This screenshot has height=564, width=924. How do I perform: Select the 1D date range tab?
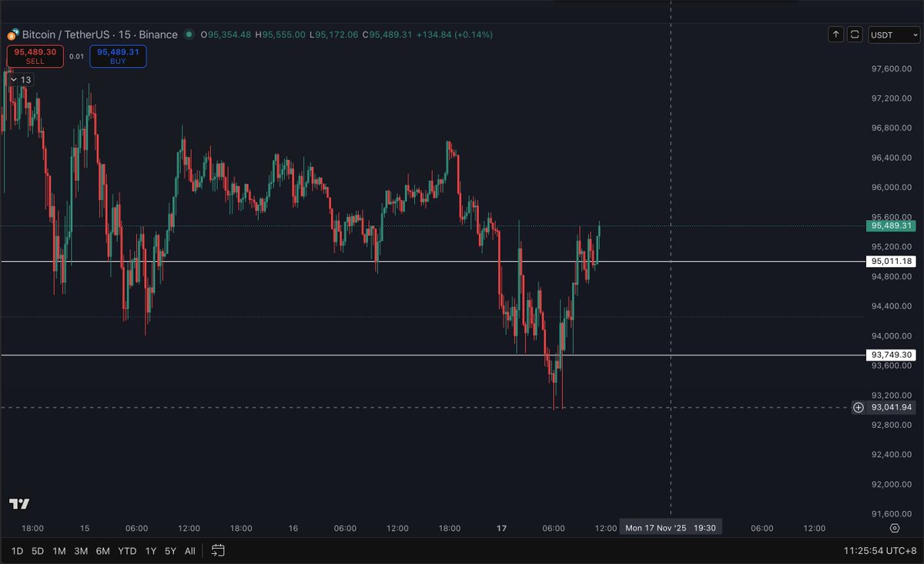point(16,551)
